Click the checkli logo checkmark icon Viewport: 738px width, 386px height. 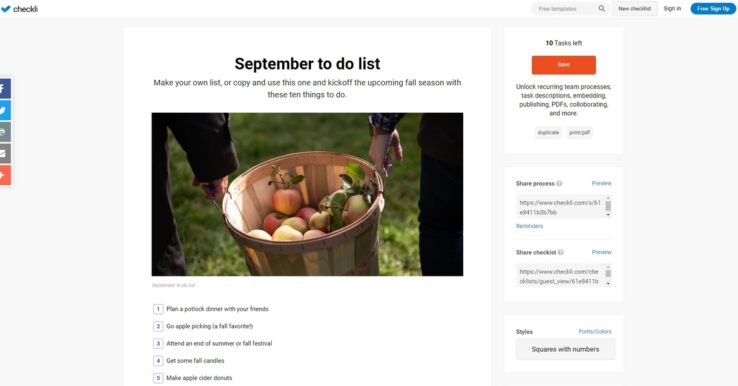coord(6,9)
